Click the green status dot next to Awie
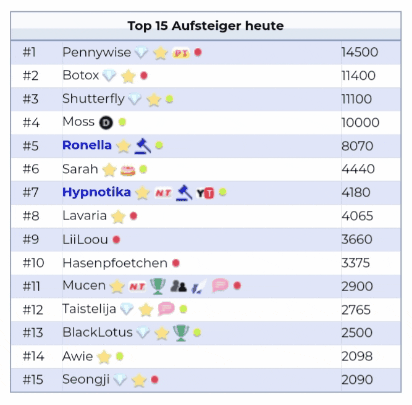The image size is (412, 405). pyautogui.click(x=120, y=356)
